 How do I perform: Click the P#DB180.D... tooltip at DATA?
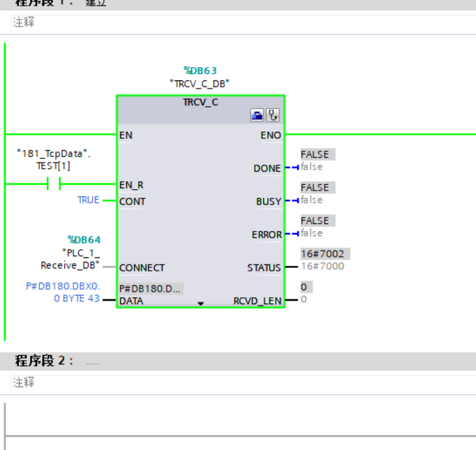coord(151,288)
